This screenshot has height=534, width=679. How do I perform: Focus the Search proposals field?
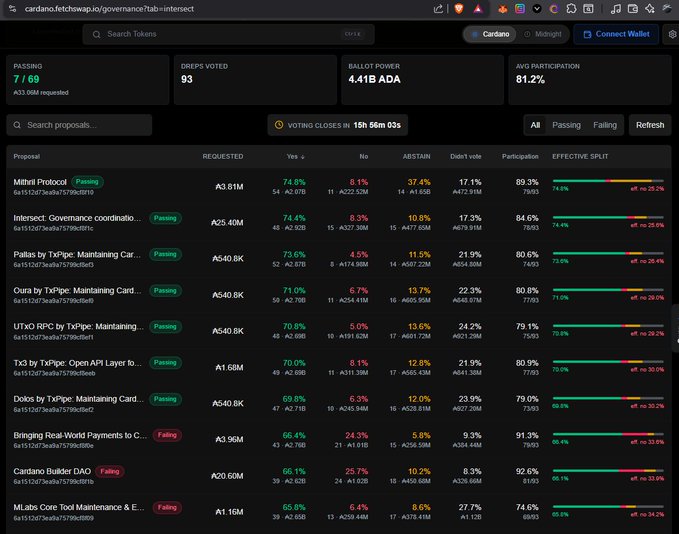pyautogui.click(x=79, y=125)
